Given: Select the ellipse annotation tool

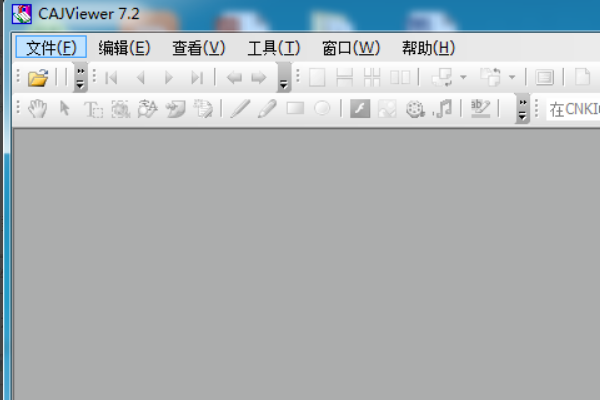Looking at the screenshot, I should tap(322, 109).
